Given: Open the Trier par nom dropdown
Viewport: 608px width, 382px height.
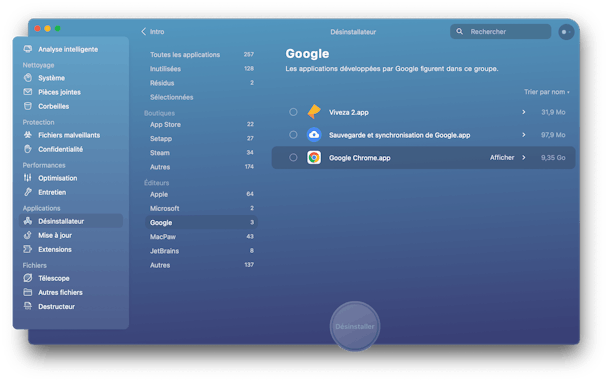Looking at the screenshot, I should tap(547, 92).
